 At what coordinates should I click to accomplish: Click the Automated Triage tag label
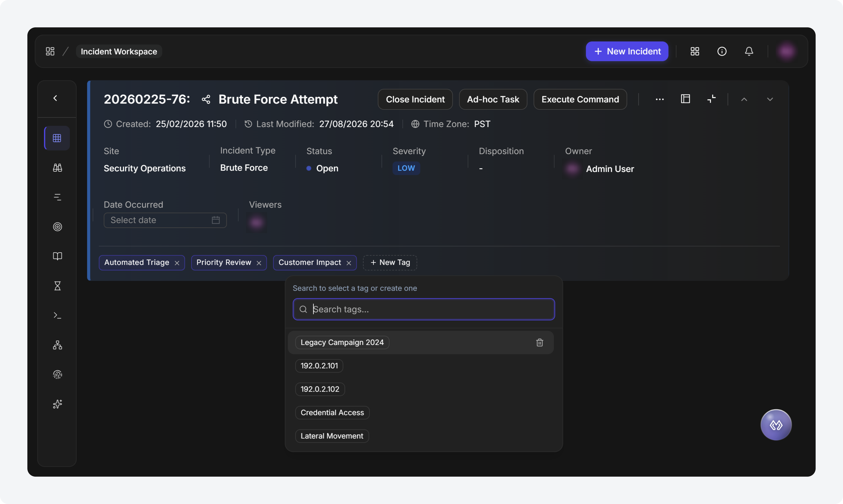pyautogui.click(x=137, y=263)
